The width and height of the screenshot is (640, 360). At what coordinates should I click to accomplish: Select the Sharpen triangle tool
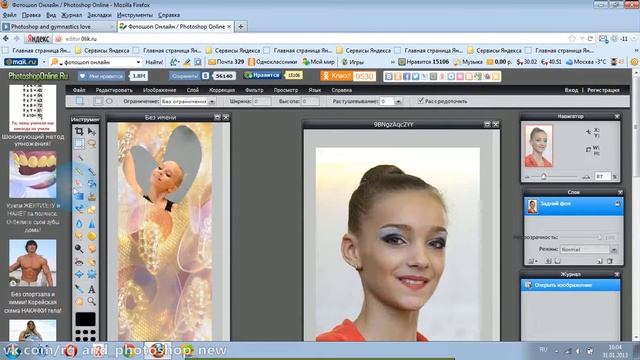[x=92, y=223]
